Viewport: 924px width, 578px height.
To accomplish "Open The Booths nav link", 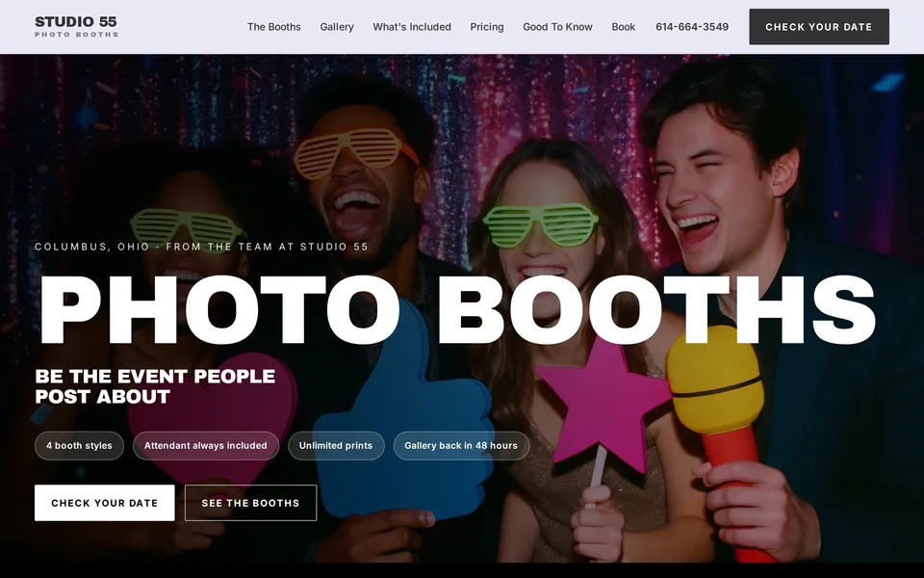I will (x=274, y=27).
